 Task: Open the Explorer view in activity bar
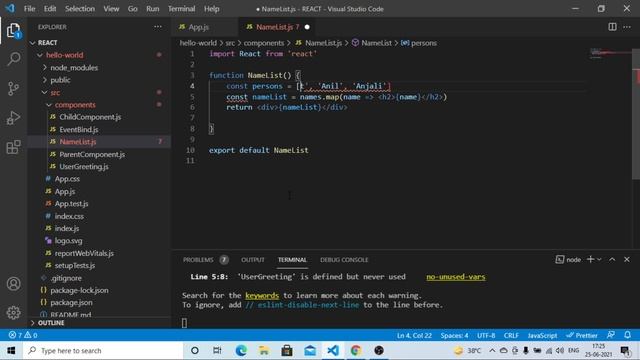click(13, 31)
